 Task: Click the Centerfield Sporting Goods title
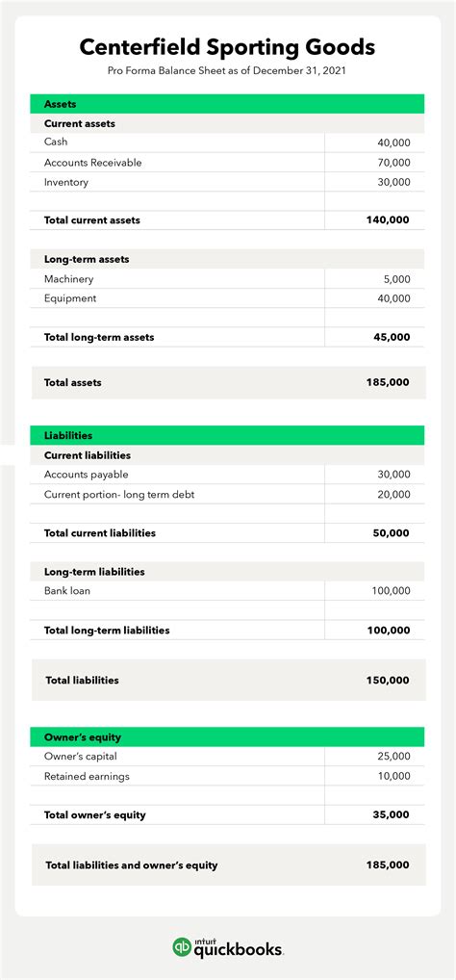point(227,47)
